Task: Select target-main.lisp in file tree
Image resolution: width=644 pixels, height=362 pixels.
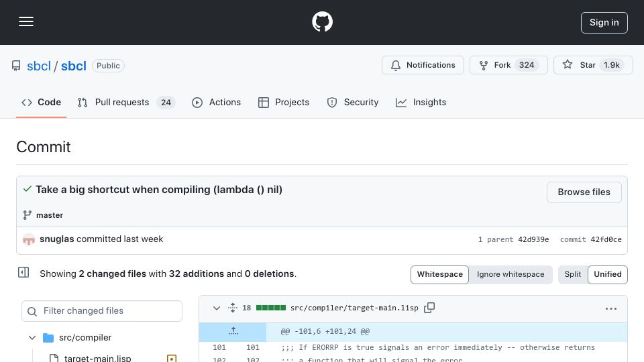Action: point(98,358)
